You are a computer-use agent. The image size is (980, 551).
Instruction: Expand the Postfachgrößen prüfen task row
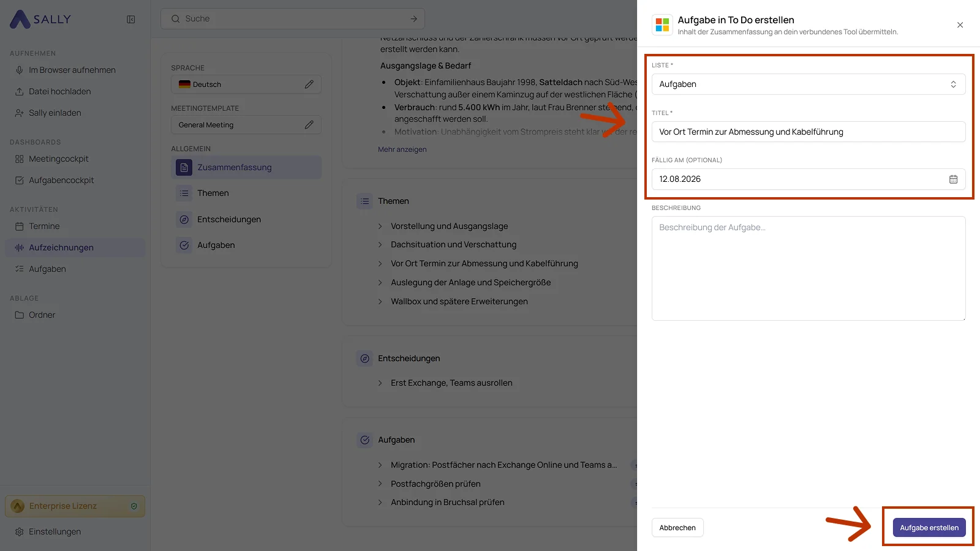click(380, 484)
